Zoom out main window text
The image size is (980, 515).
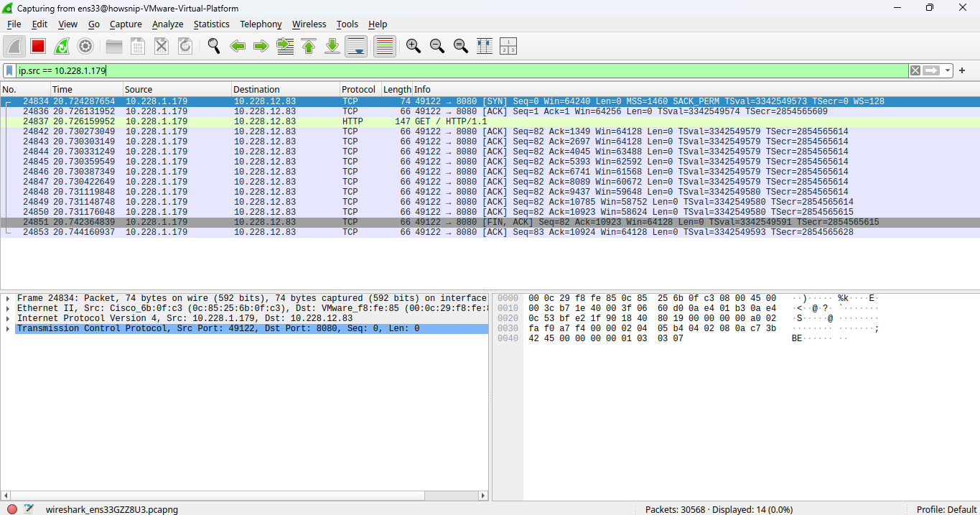pyautogui.click(x=437, y=46)
